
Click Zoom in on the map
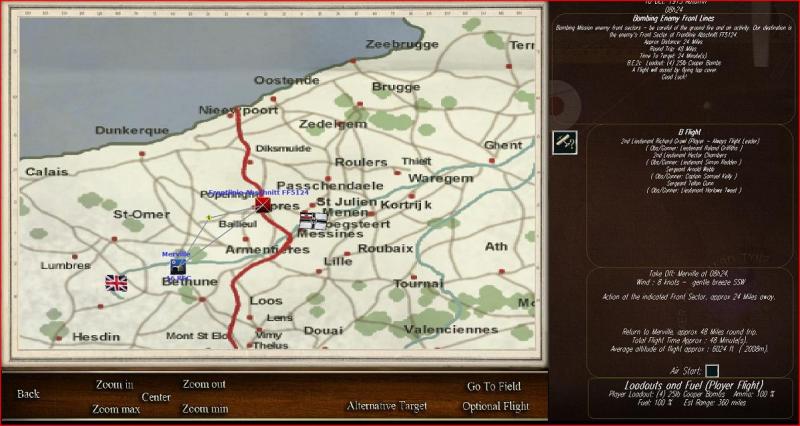115,385
